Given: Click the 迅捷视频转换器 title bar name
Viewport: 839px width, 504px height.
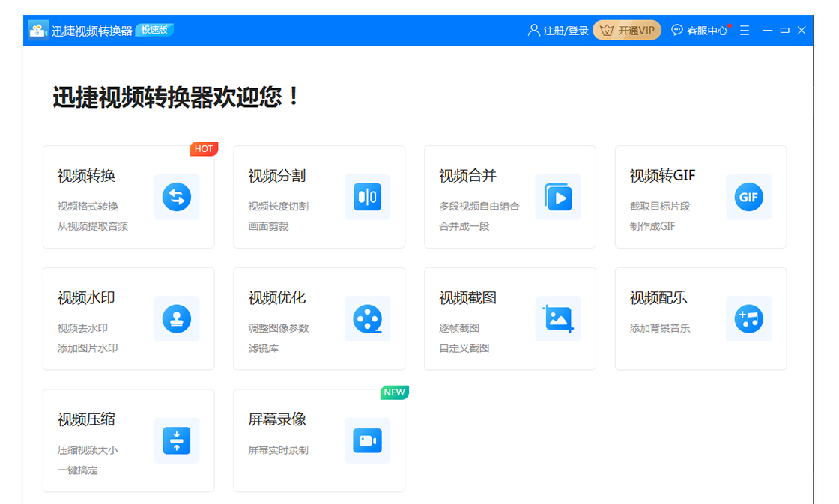Looking at the screenshot, I should [x=92, y=31].
